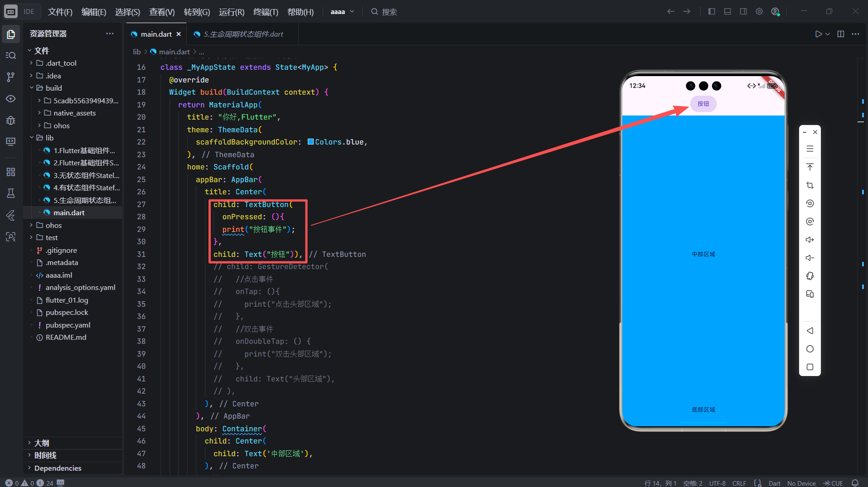Open the search panel in sidebar
The image size is (868, 487).
(11, 55)
